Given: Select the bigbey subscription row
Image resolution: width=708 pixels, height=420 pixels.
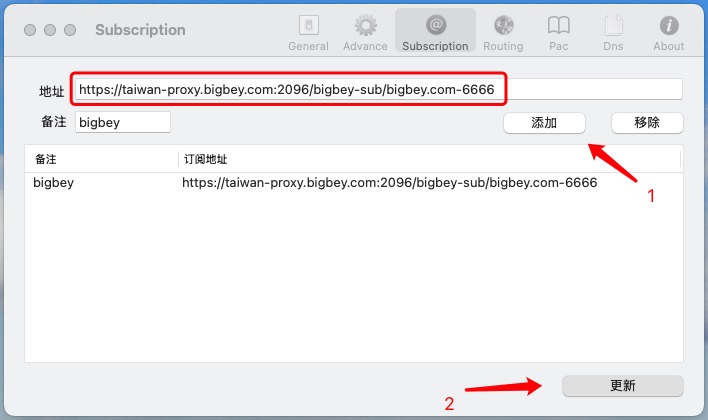Looking at the screenshot, I should pyautogui.click(x=354, y=182).
